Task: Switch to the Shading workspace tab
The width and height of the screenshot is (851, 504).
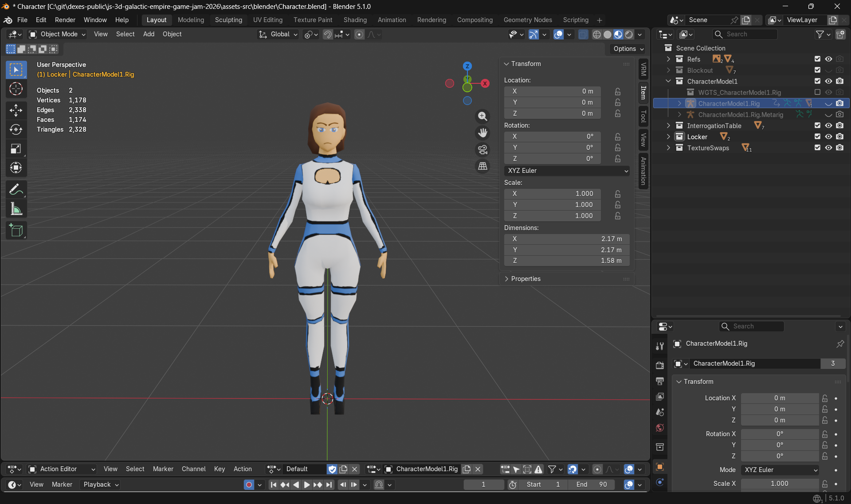Action: pos(355,20)
